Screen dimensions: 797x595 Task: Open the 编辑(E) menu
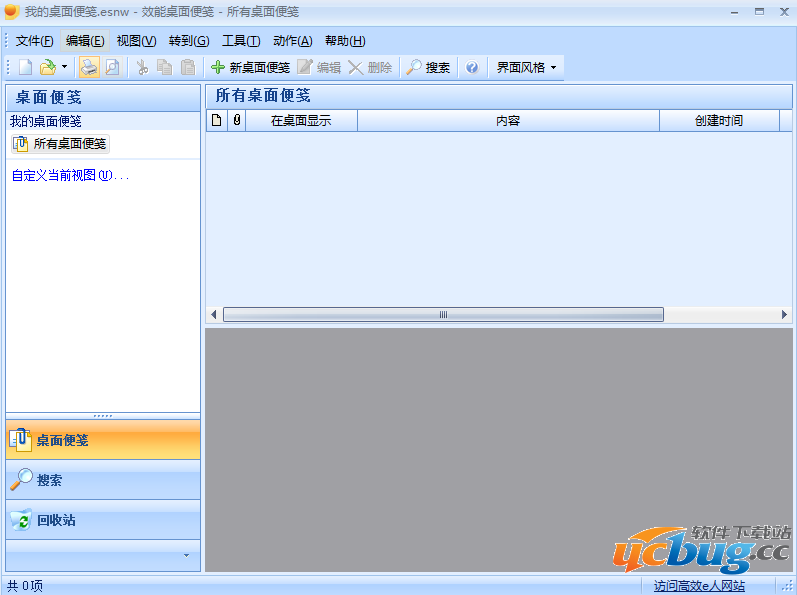click(85, 41)
